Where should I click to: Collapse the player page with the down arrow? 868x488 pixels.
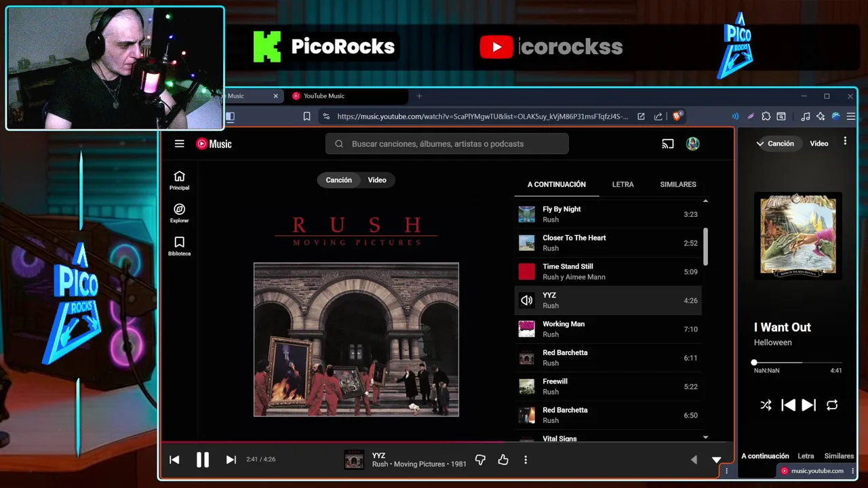[716, 460]
